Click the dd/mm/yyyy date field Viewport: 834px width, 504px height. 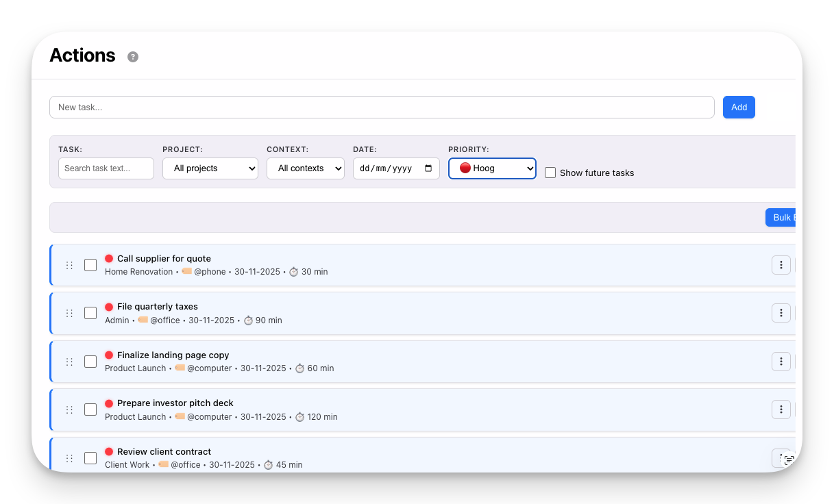396,168
